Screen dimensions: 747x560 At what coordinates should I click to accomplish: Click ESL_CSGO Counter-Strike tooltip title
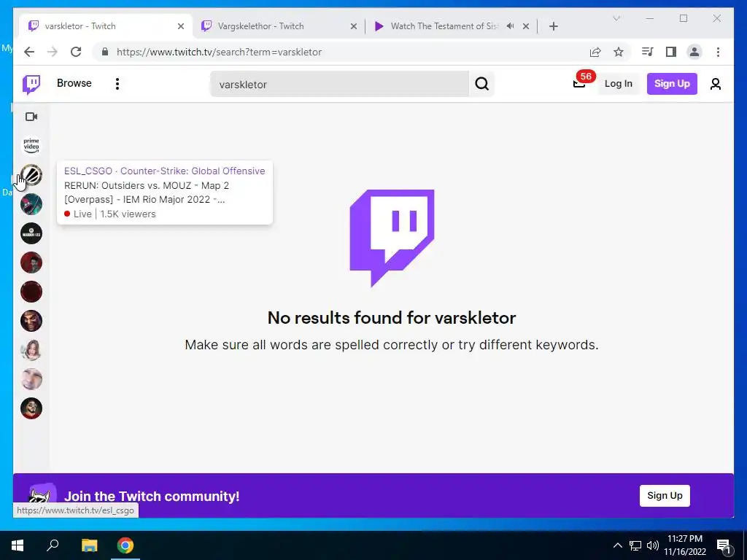(x=164, y=171)
